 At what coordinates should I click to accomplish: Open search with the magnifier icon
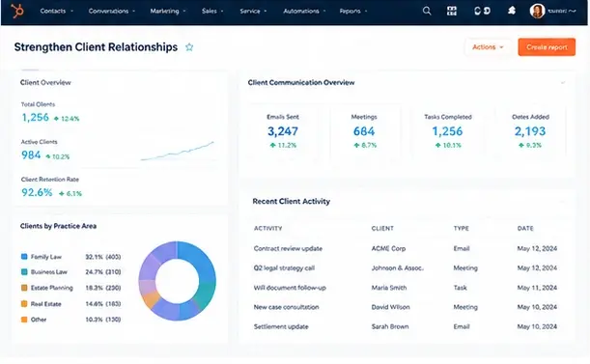point(427,11)
